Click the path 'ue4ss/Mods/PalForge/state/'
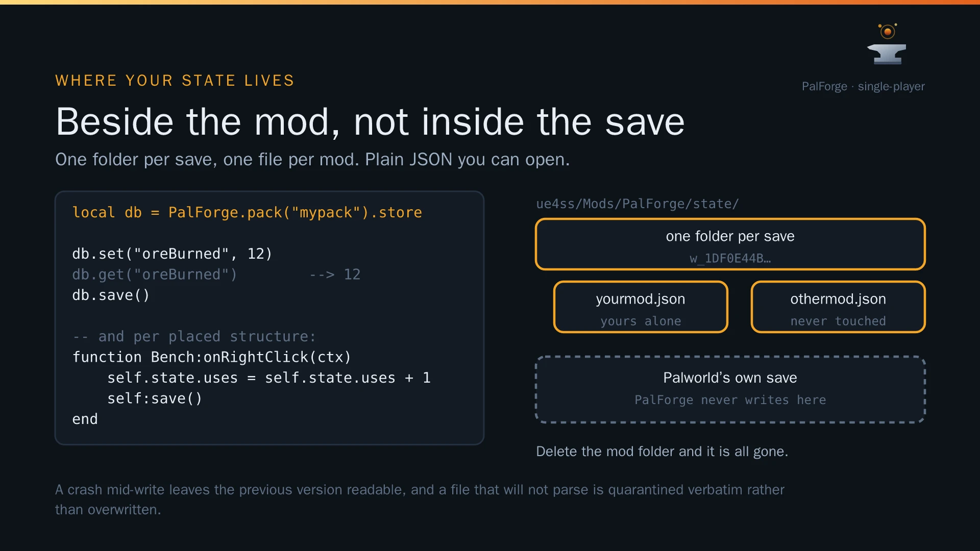This screenshot has height=551, width=980. click(x=638, y=204)
